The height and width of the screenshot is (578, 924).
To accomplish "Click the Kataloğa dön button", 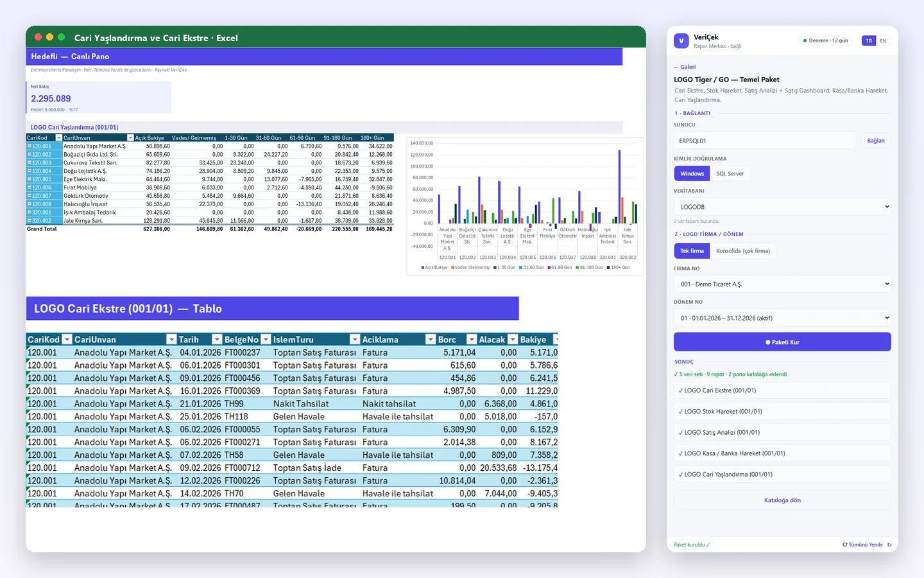I will (x=782, y=500).
